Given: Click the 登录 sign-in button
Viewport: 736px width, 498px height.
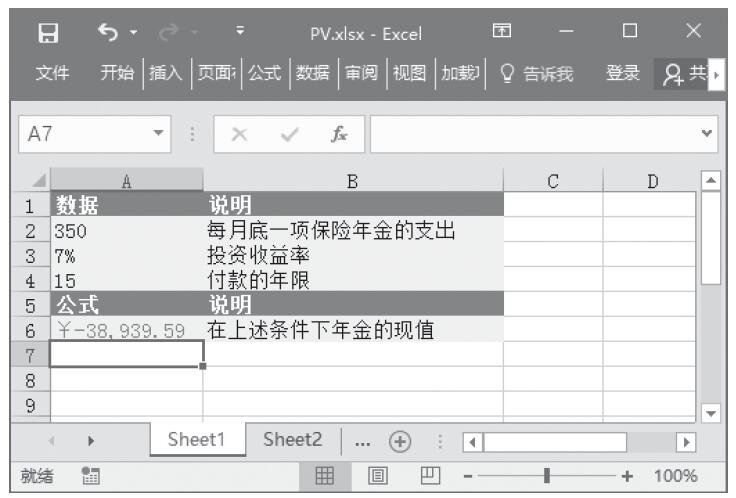Looking at the screenshot, I should click(623, 73).
